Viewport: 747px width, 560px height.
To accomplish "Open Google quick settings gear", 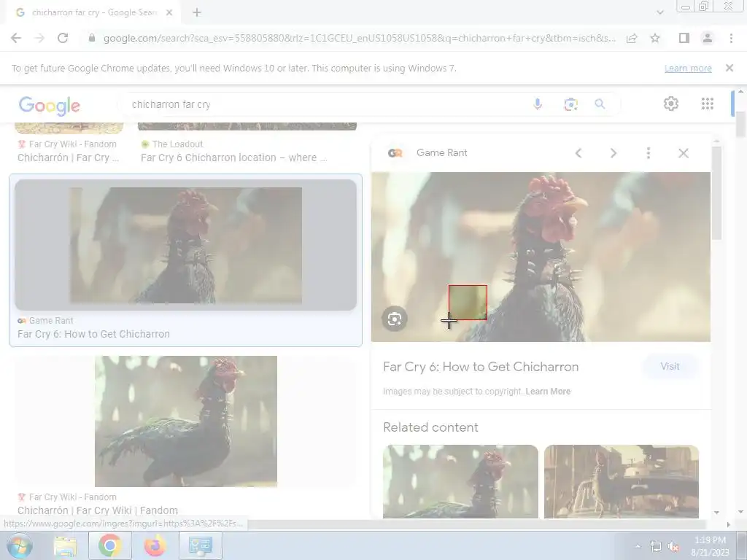I will pos(671,104).
